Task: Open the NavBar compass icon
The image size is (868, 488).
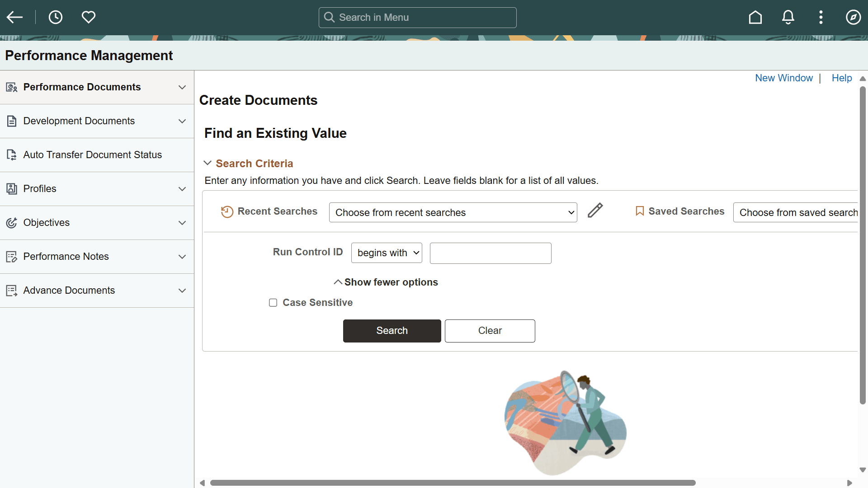Action: (x=853, y=17)
